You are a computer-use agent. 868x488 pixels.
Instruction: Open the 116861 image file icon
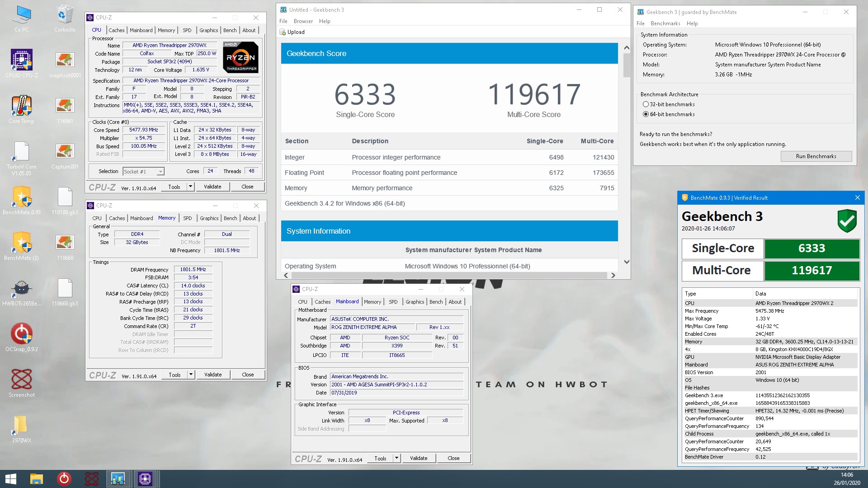pyautogui.click(x=65, y=109)
